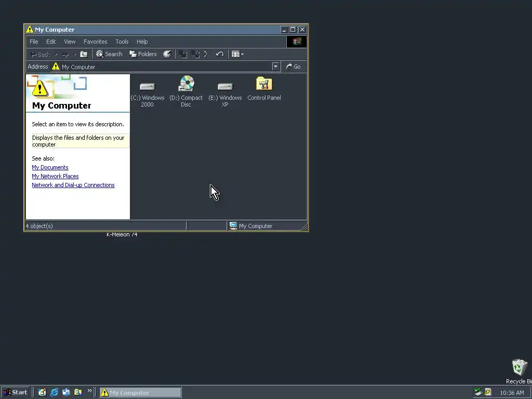Open the Forward history dropdown arrow
The width and height of the screenshot is (532, 399).
pos(75,54)
